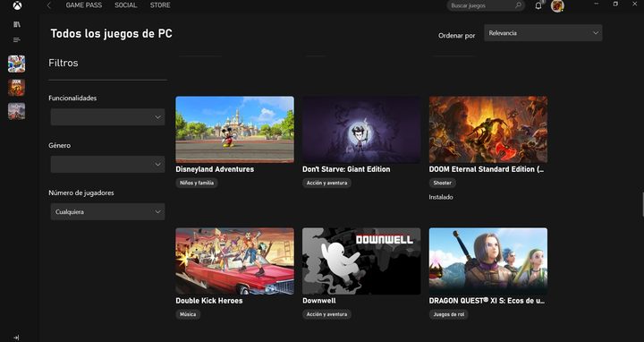This screenshot has height=342, width=644.
Task: Open DRAGON QUEST XI S thumbnail
Action: [488, 261]
